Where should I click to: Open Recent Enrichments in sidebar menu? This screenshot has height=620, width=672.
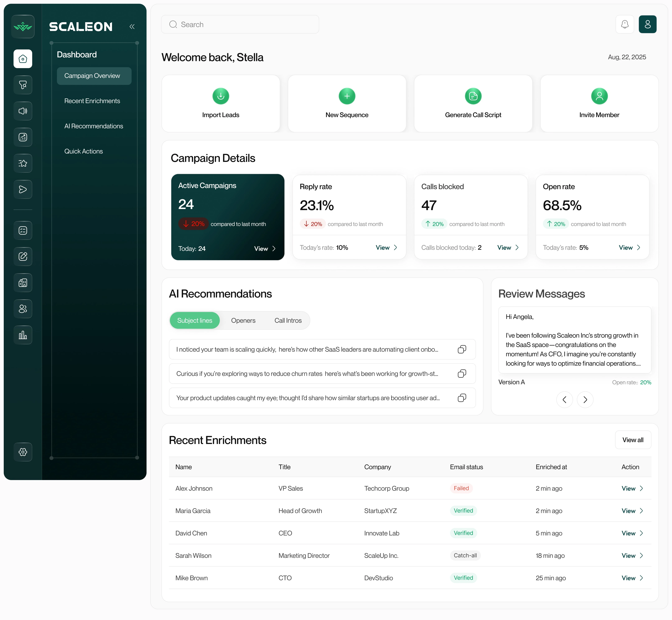[x=92, y=101]
